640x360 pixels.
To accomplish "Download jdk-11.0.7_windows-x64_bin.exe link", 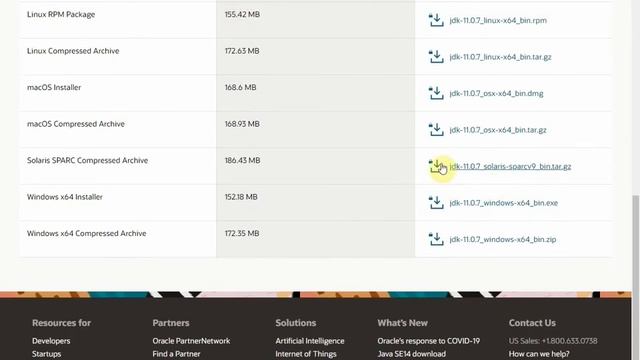I will [x=504, y=203].
